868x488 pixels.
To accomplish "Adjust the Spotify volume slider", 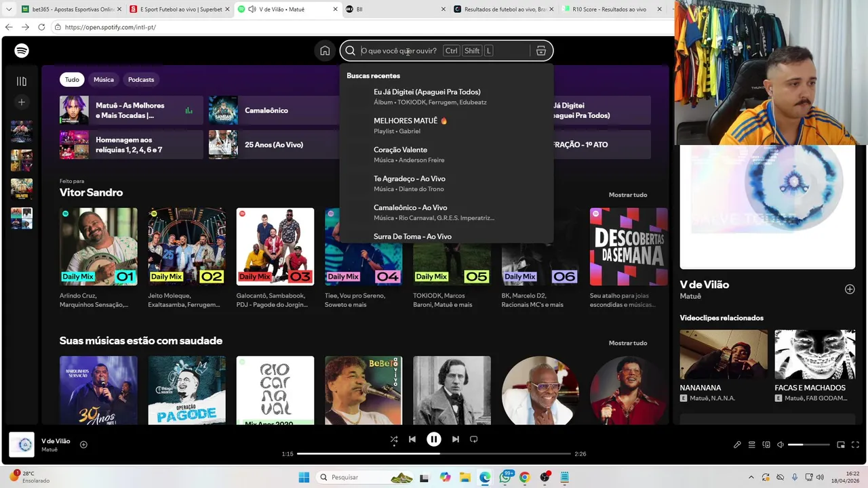I will coord(808,445).
